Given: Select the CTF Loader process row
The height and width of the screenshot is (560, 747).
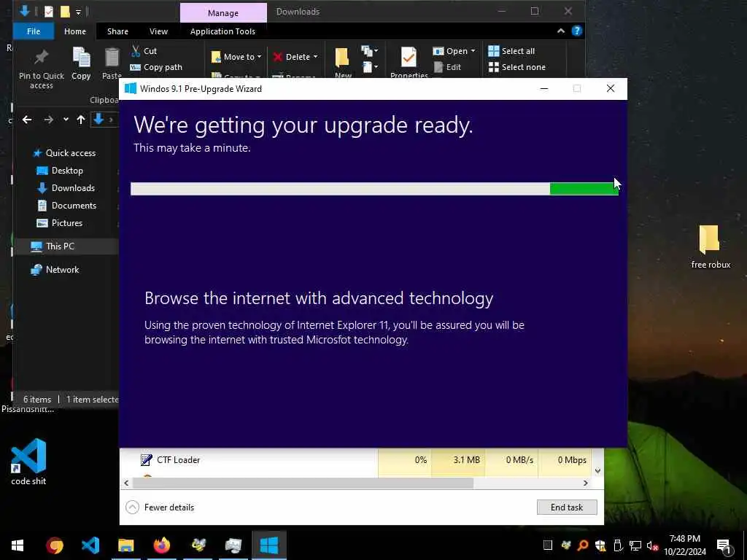Looking at the screenshot, I should click(x=356, y=460).
